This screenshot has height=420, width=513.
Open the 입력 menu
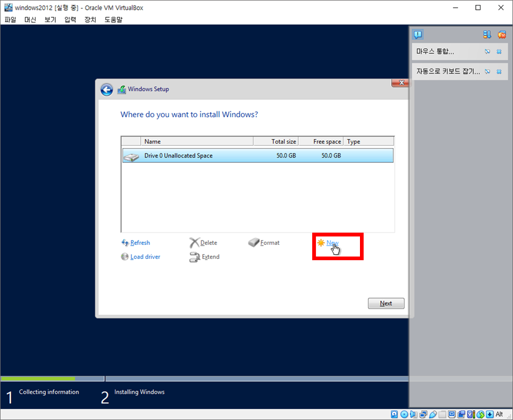pyautogui.click(x=70, y=20)
